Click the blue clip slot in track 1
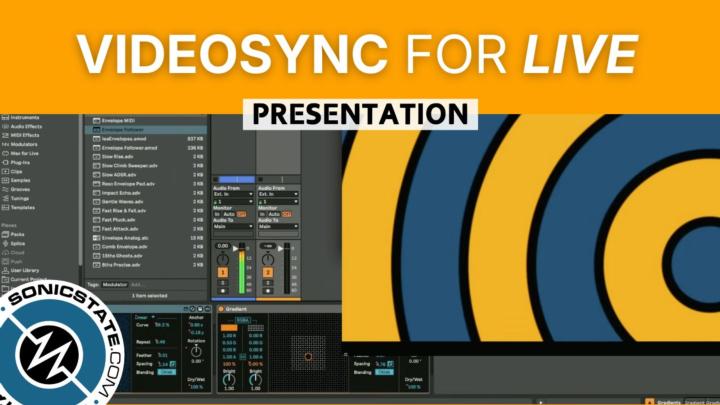Viewport: 720px width, 405px height. click(x=236, y=179)
